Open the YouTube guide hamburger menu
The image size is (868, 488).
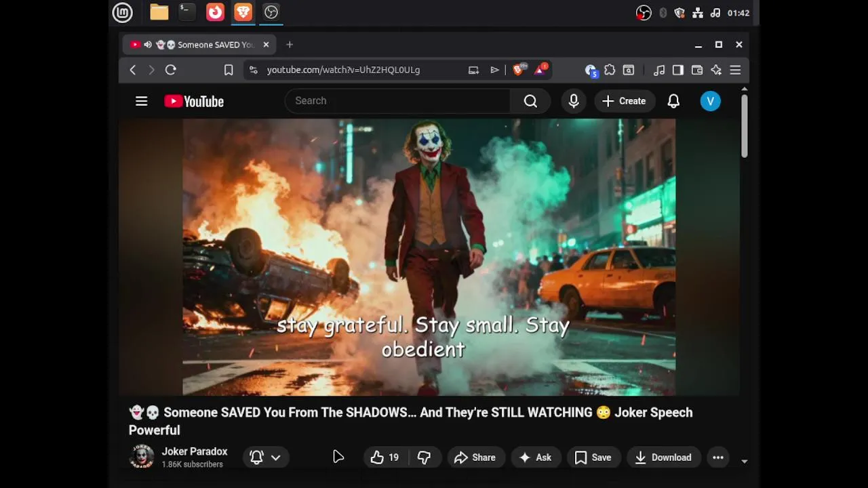pyautogui.click(x=141, y=101)
